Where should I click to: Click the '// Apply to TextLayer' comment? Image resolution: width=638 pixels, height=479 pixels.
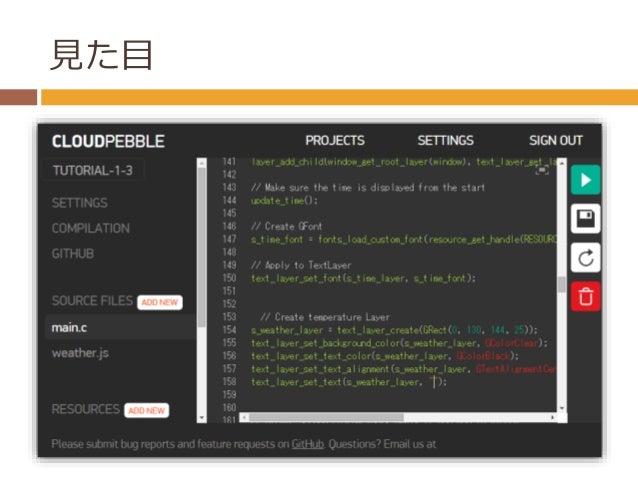pyautogui.click(x=301, y=265)
